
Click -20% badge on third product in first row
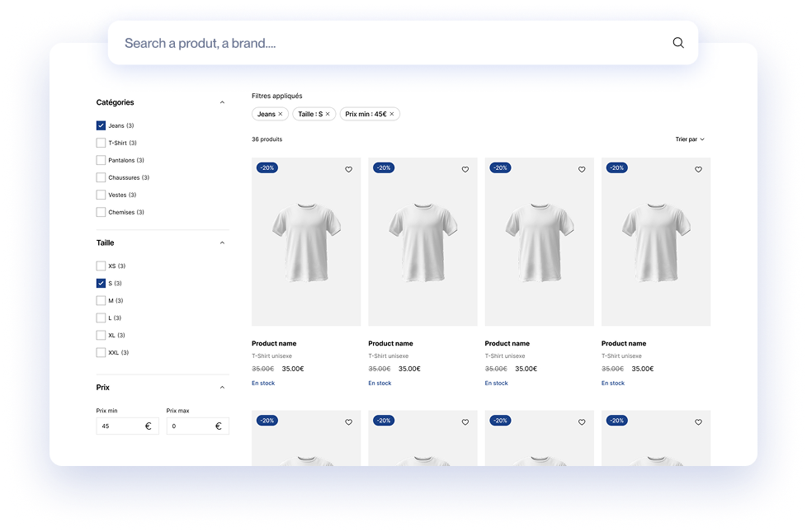(500, 167)
